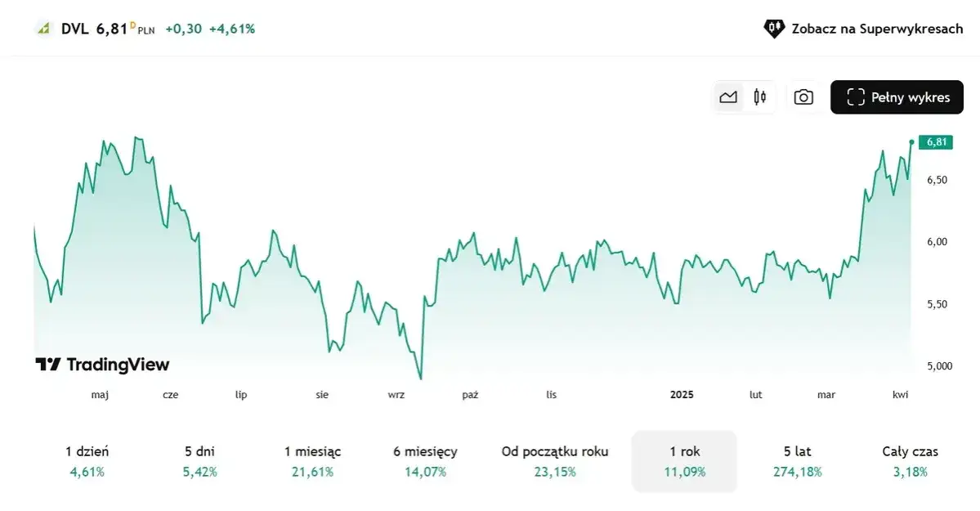Select the 1 miesiąc time range
980x511 pixels.
click(313, 461)
